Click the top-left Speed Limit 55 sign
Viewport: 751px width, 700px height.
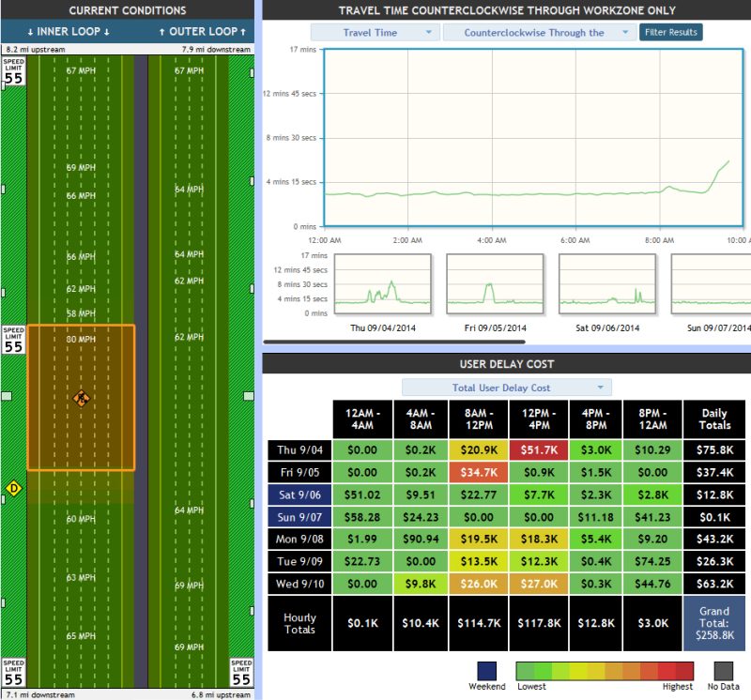click(x=12, y=68)
